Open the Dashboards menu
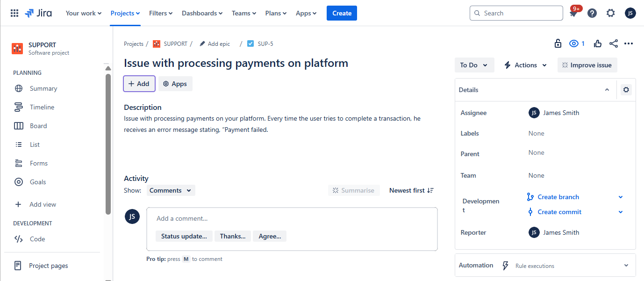644x281 pixels. tap(201, 13)
